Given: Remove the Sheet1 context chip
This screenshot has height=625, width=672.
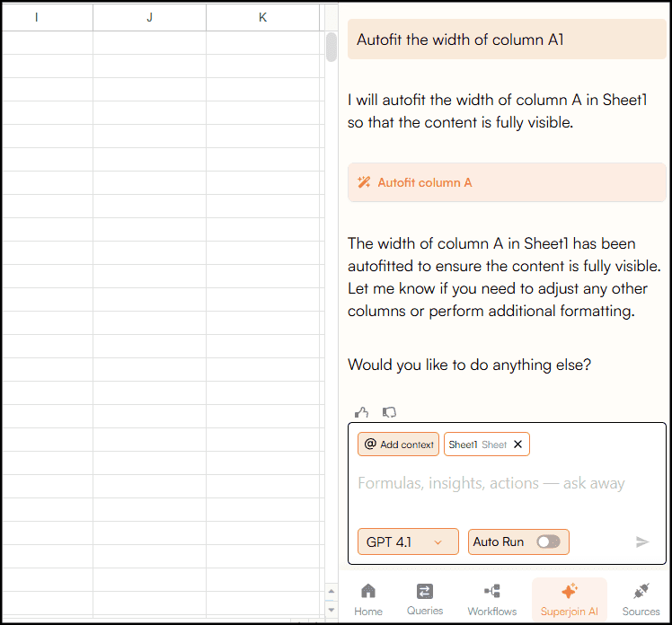Looking at the screenshot, I should [517, 445].
